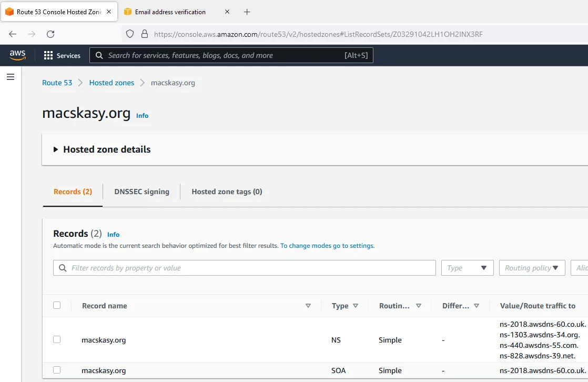Go back with browser back arrow
This screenshot has width=588, height=382.
pyautogui.click(x=13, y=34)
